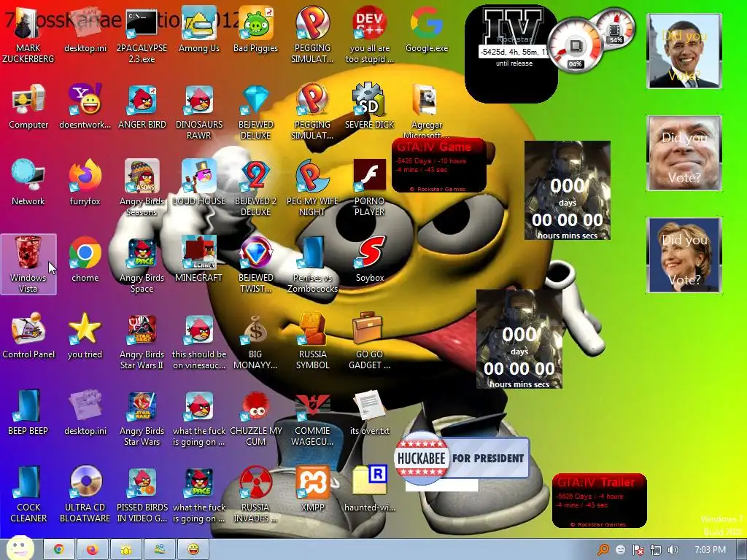Select the ULTRA CD BLOATWARE disc icon

(85, 495)
